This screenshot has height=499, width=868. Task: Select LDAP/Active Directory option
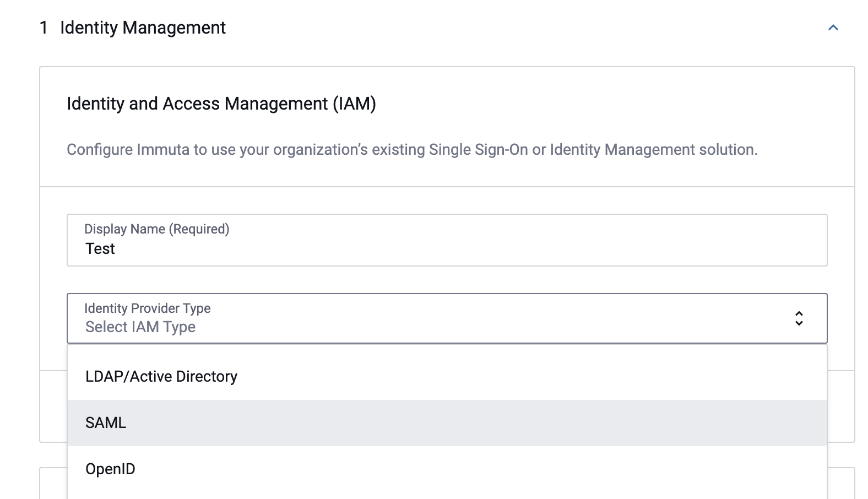[x=447, y=377]
